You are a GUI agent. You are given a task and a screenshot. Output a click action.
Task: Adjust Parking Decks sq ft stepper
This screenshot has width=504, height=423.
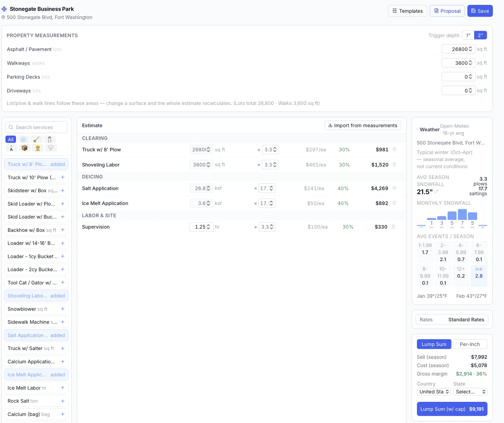pyautogui.click(x=470, y=77)
